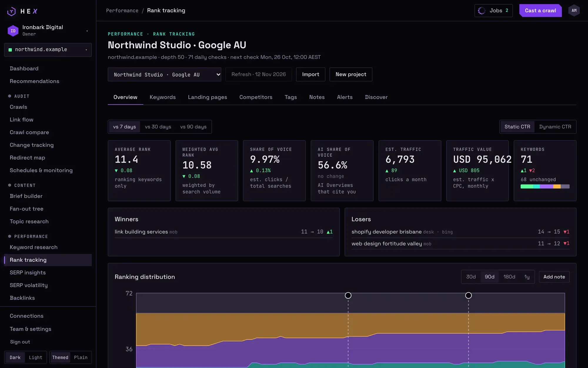588x368 pixels.
Task: Sign out from the sidebar
Action: pyautogui.click(x=20, y=342)
